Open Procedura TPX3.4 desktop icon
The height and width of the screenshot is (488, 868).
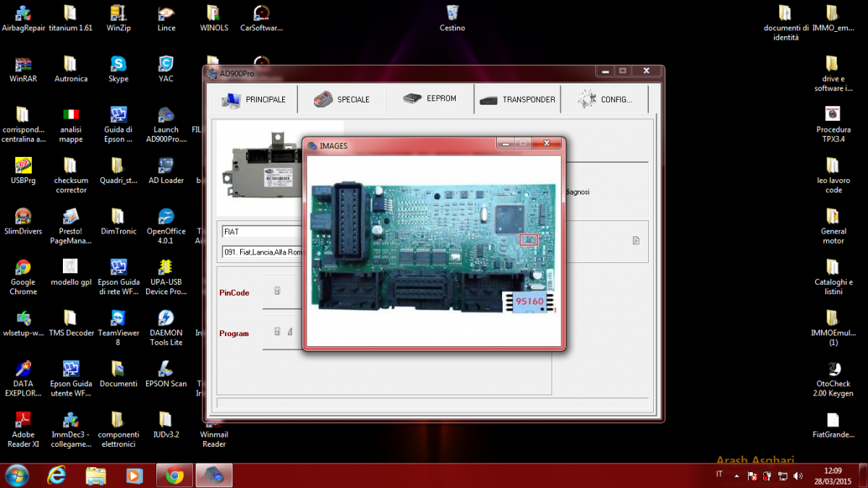click(x=833, y=123)
